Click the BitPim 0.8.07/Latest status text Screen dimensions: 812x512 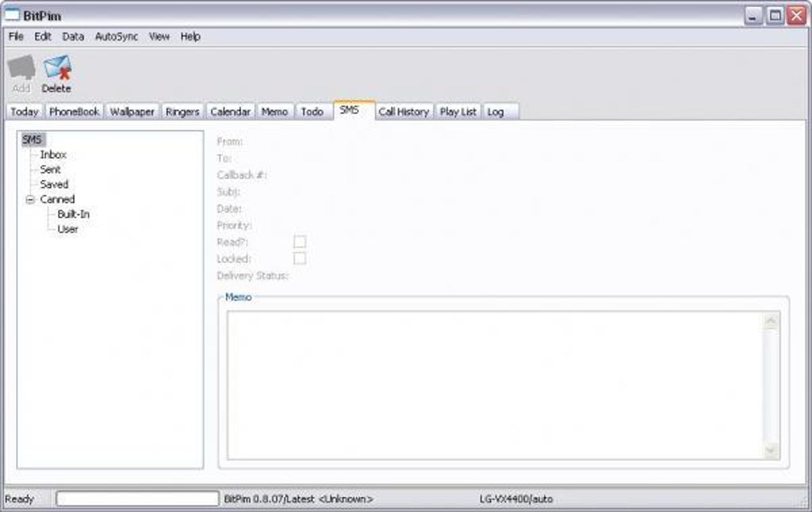(x=299, y=499)
